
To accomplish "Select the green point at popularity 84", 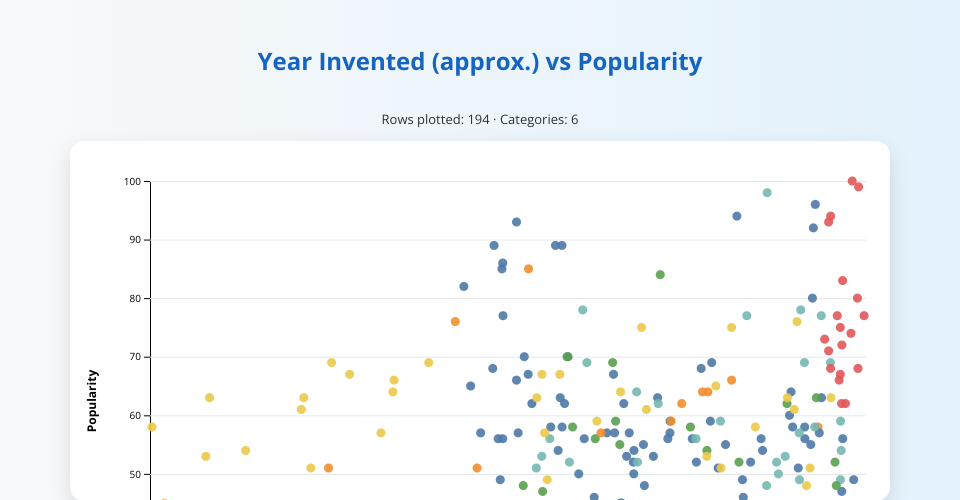I will point(660,275).
